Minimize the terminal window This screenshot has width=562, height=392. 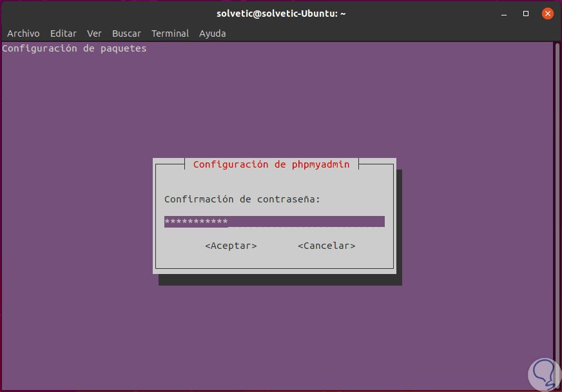[x=504, y=14]
